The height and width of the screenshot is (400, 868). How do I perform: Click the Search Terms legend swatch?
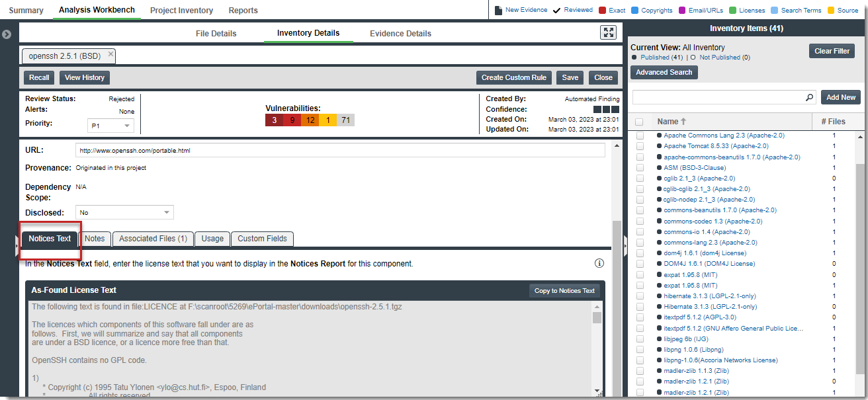775,10
